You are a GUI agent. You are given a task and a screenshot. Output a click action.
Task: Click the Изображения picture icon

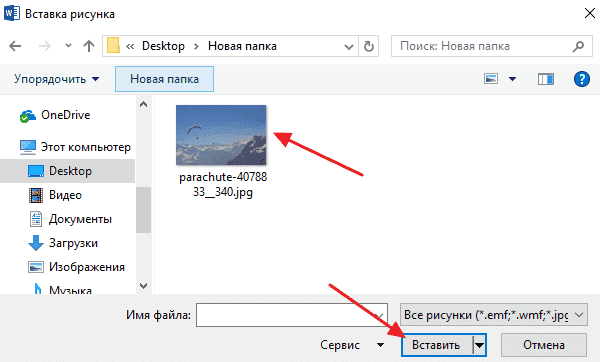(x=36, y=267)
